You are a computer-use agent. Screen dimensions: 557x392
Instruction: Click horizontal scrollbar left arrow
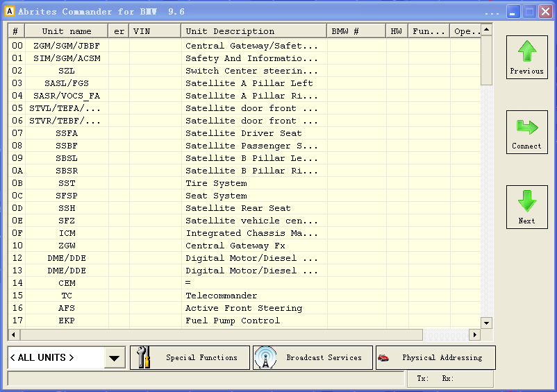click(13, 334)
